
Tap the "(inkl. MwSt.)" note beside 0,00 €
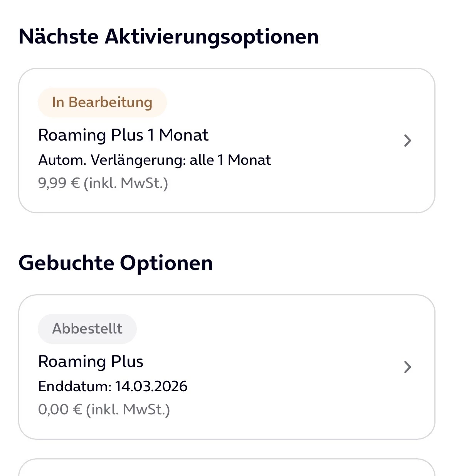pyautogui.click(x=128, y=409)
